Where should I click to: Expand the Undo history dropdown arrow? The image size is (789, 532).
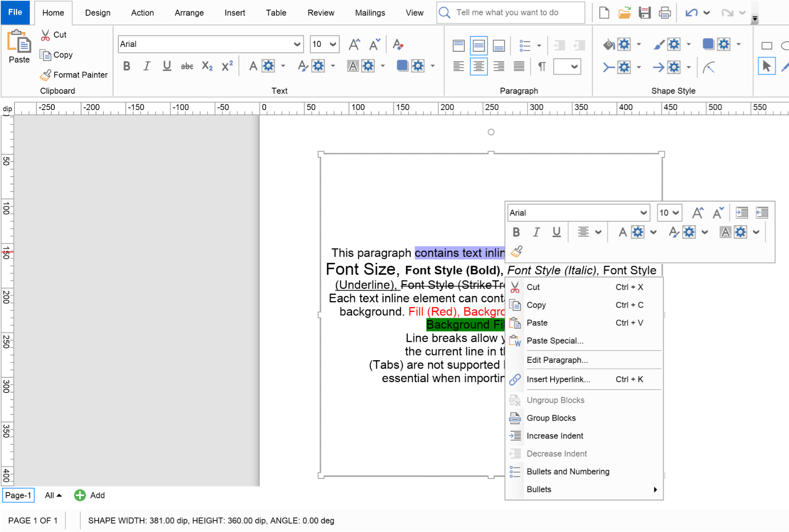coord(707,13)
